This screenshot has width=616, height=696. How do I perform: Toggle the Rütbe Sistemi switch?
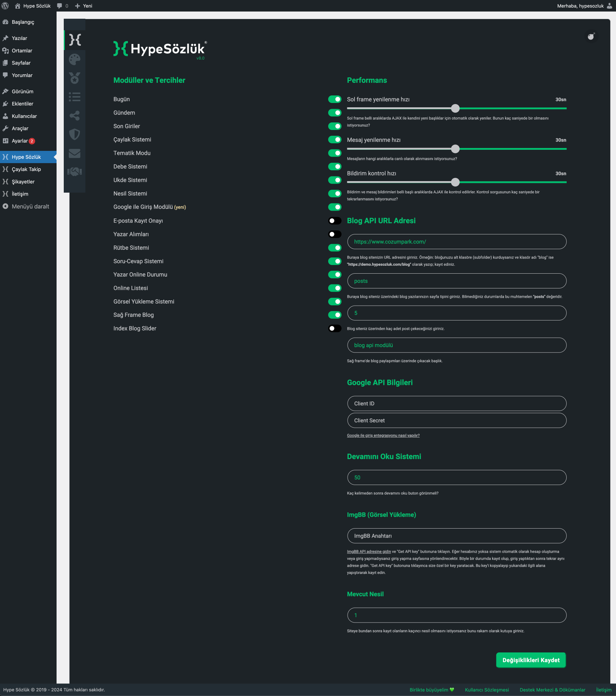click(335, 248)
